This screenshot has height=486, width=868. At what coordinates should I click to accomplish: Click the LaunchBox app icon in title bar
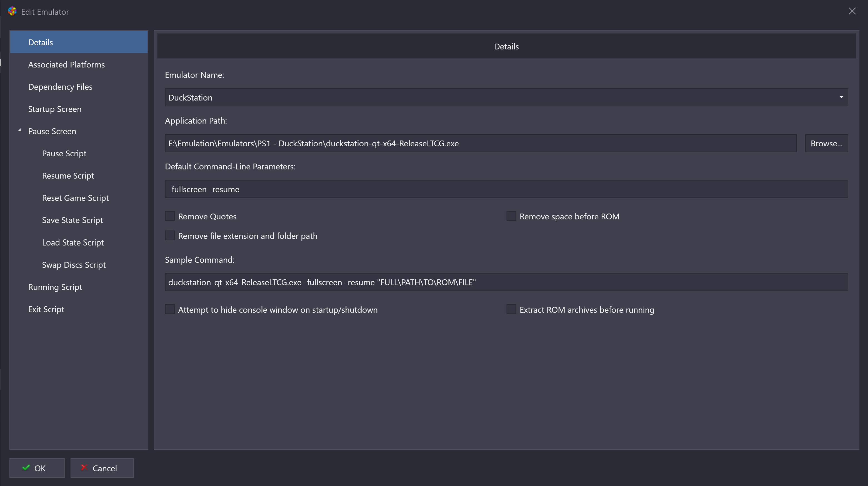12,11
